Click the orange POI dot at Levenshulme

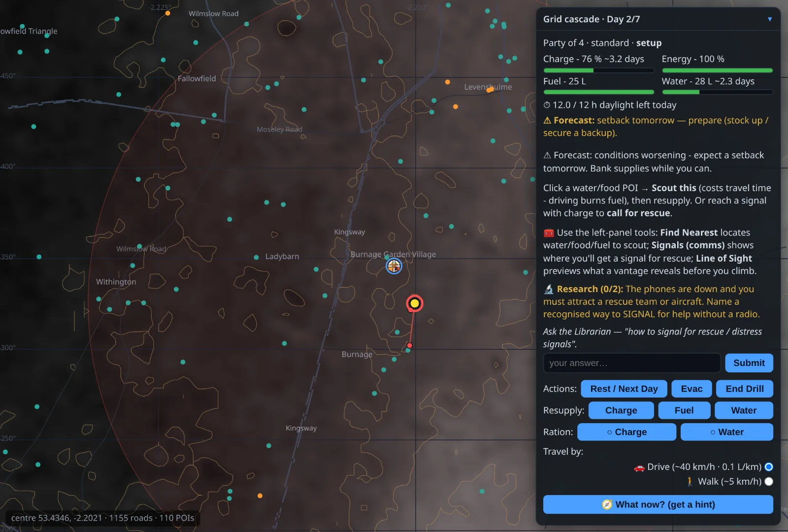[x=490, y=90]
